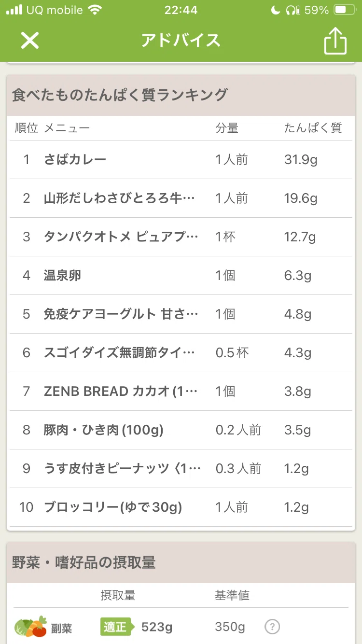Open ZENB BREAD カカオ entry
Viewport: 362px width, 644px height.
[x=180, y=392]
